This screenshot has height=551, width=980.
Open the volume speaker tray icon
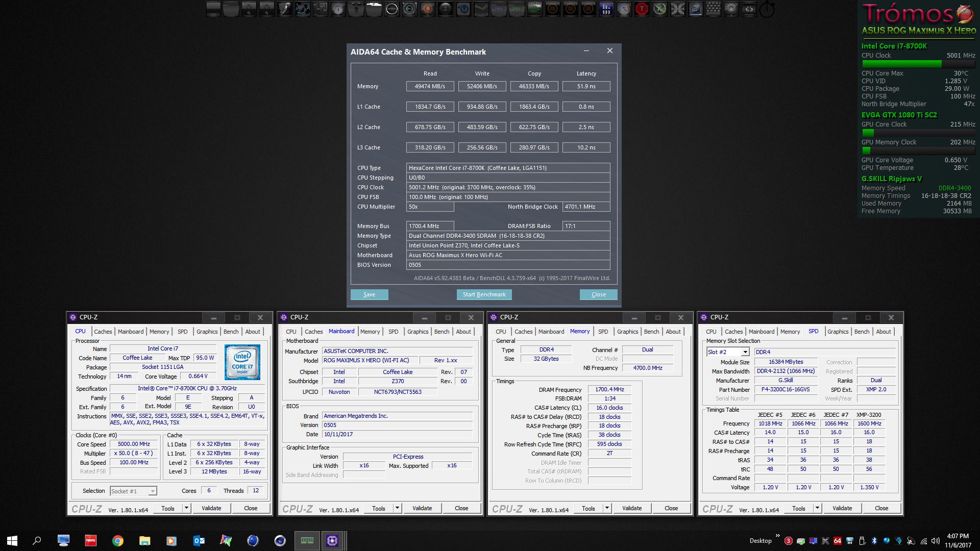[x=935, y=541]
